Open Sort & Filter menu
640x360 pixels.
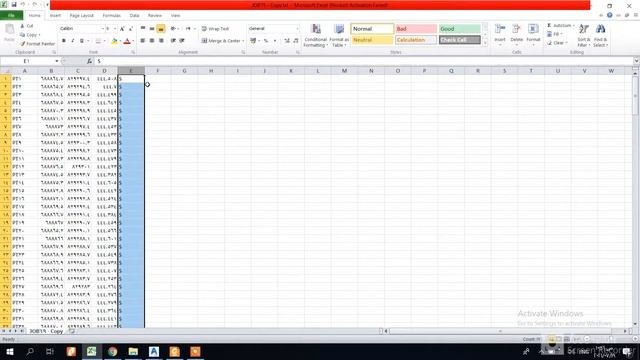click(584, 36)
